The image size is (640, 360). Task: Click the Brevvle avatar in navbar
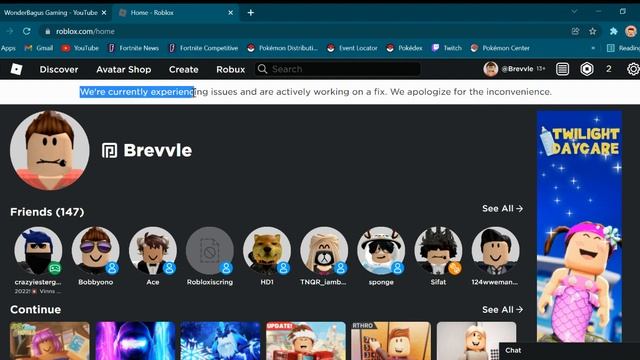(x=491, y=69)
